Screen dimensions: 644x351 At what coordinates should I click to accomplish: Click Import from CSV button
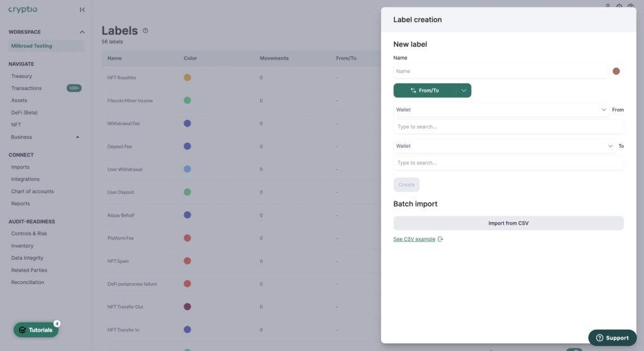tap(508, 223)
